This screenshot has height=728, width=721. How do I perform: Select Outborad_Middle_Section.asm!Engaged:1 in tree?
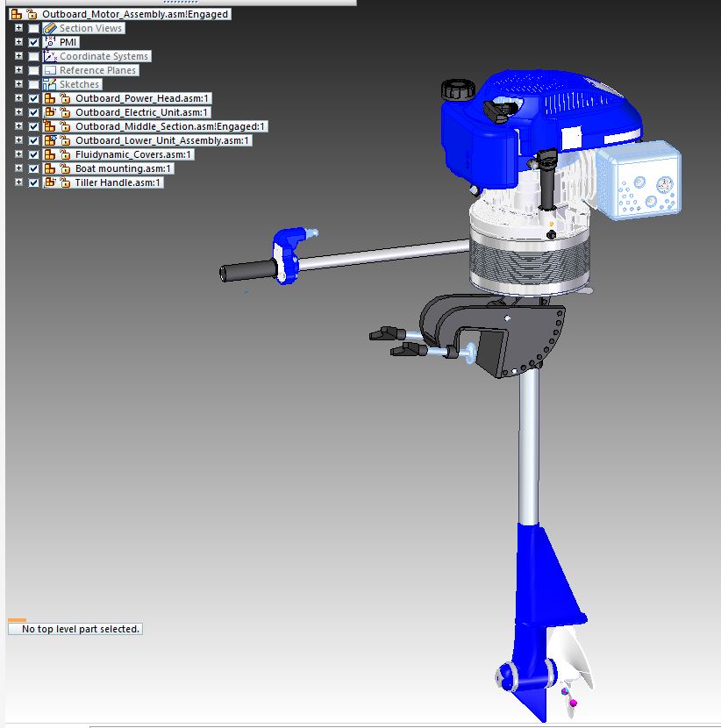170,126
